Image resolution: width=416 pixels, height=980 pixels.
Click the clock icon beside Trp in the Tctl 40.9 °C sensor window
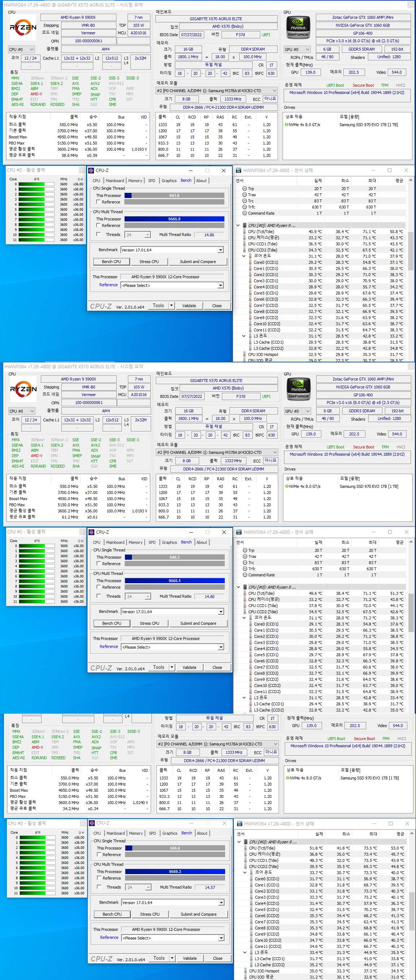245,189
